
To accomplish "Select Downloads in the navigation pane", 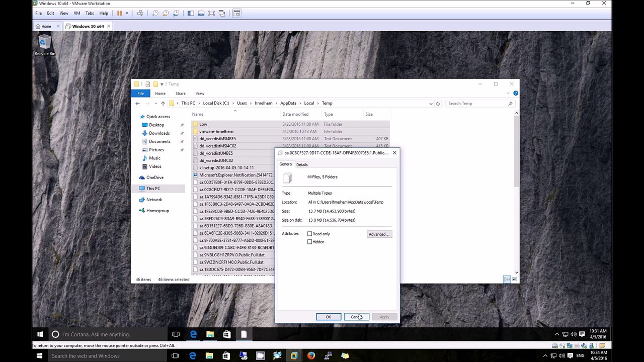I will tap(159, 133).
